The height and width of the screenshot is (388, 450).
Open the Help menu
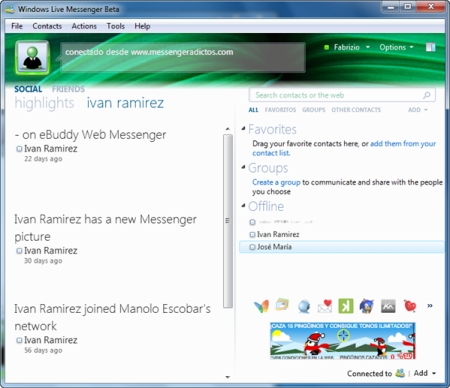[142, 26]
